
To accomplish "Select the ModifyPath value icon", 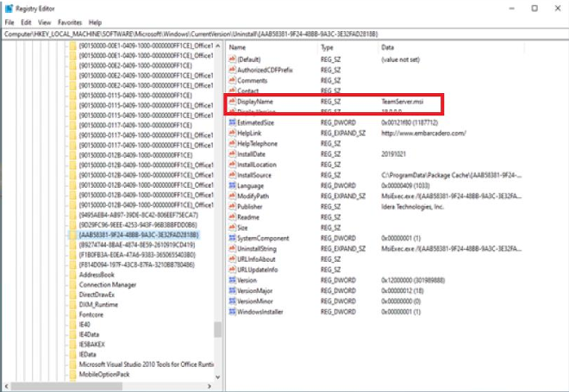I will (x=232, y=196).
